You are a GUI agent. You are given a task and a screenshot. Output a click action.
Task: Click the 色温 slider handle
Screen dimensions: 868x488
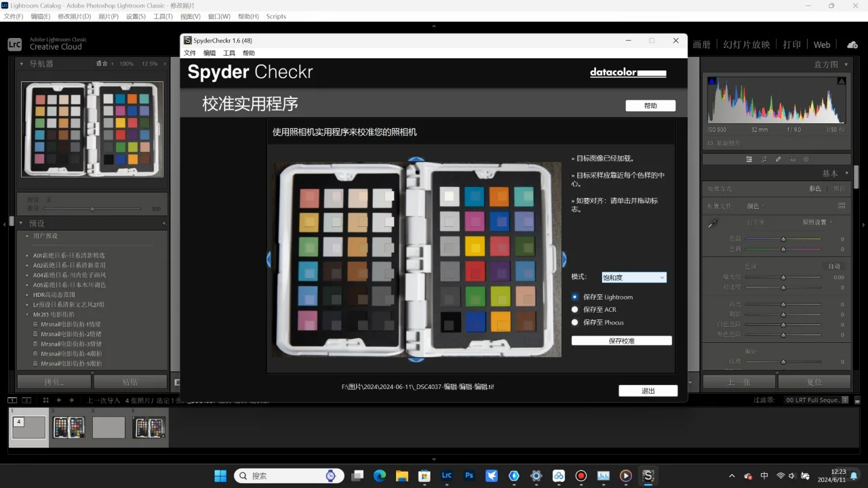783,239
